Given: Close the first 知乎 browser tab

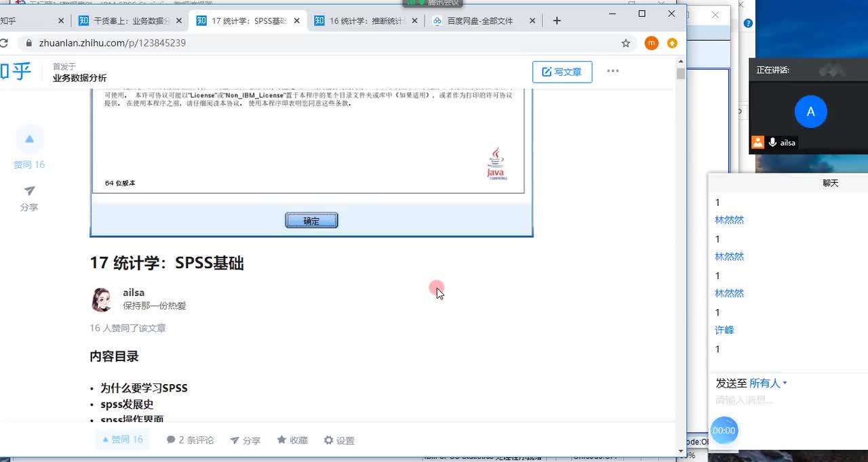Looking at the screenshot, I should point(61,21).
